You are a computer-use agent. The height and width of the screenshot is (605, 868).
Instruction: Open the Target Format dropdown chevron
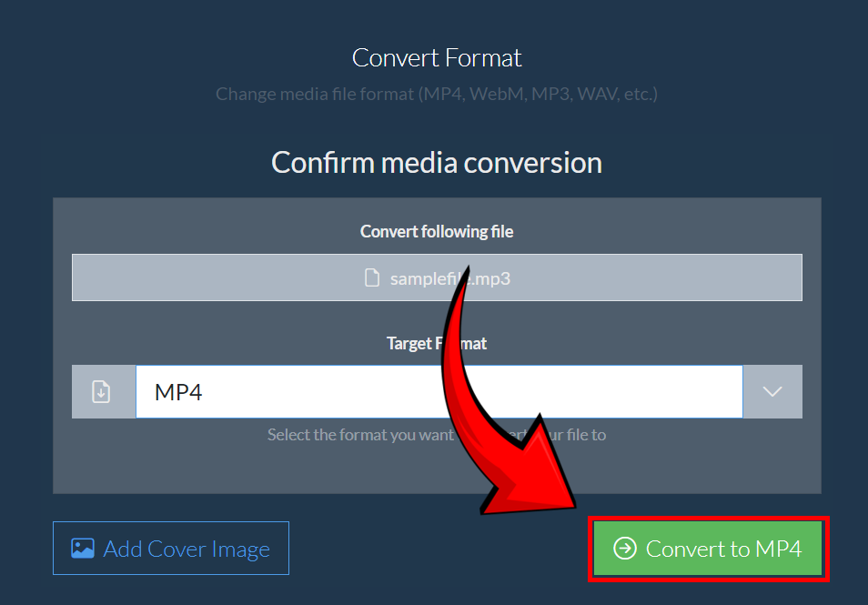click(x=772, y=391)
